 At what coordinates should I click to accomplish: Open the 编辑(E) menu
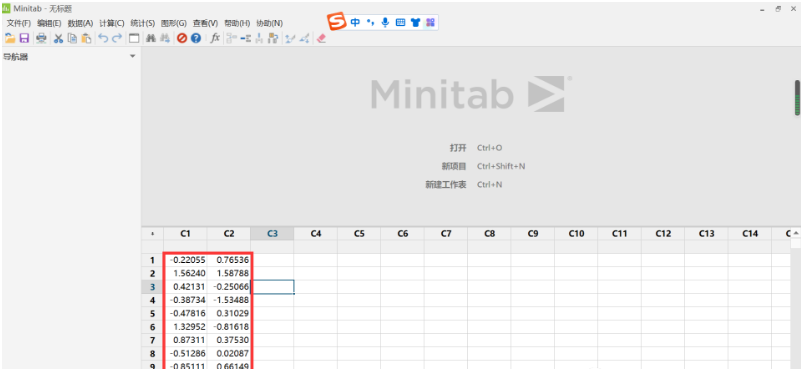point(49,23)
